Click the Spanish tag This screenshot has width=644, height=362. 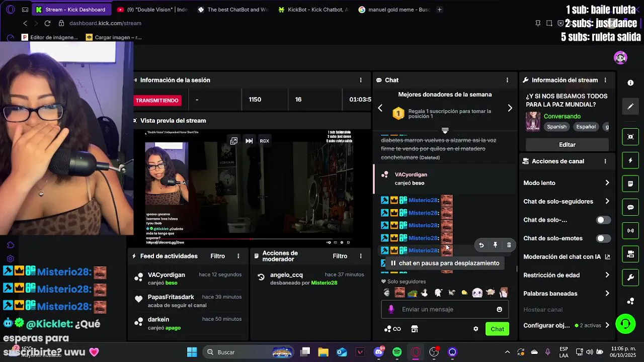click(x=556, y=127)
